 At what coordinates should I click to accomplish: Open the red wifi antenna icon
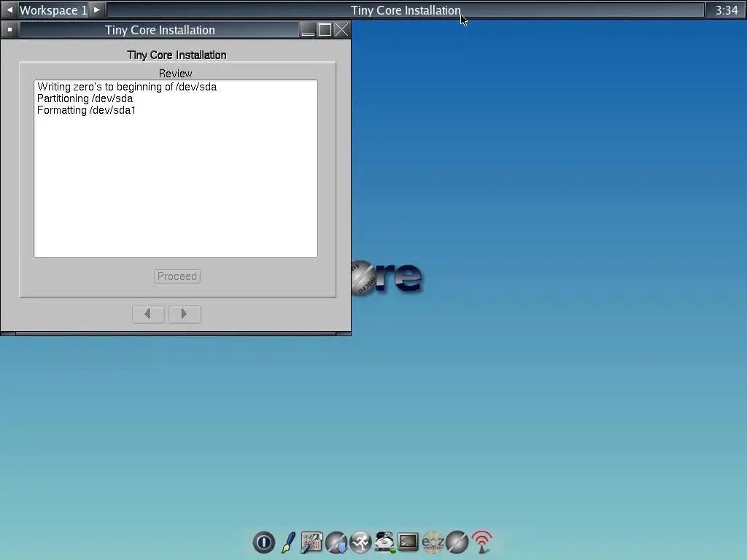(x=481, y=542)
